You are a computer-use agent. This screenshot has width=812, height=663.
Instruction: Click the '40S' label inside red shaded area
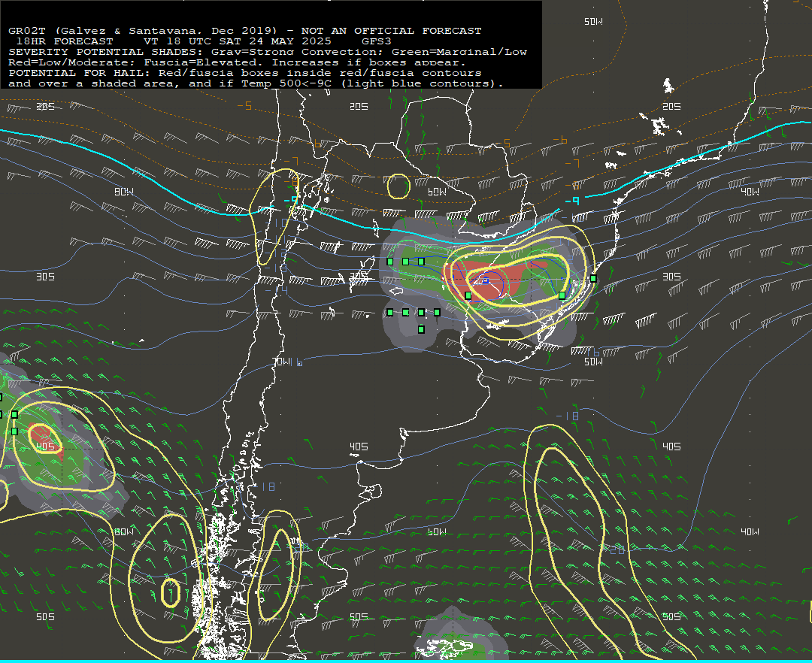(45, 447)
